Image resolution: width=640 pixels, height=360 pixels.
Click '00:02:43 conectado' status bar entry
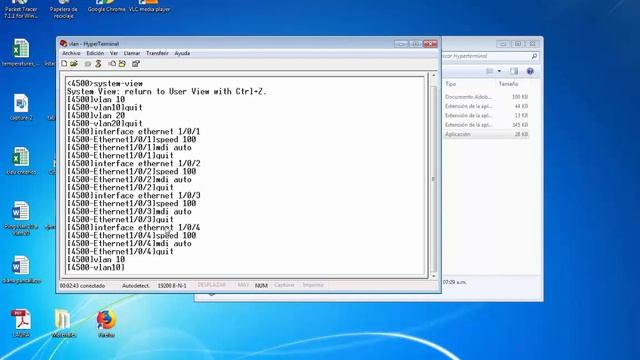tap(82, 286)
